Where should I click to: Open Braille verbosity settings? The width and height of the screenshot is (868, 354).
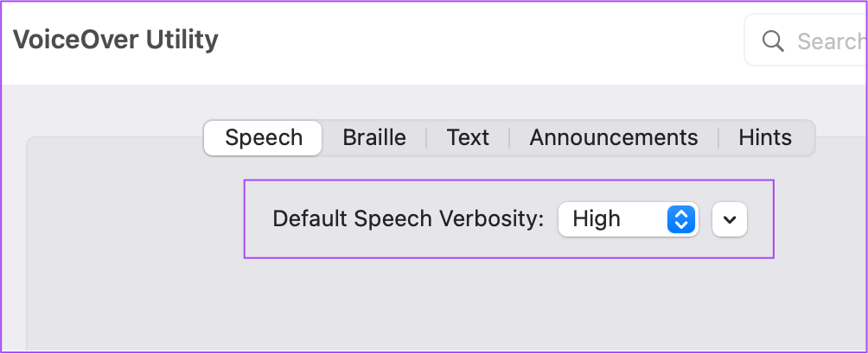tap(374, 137)
